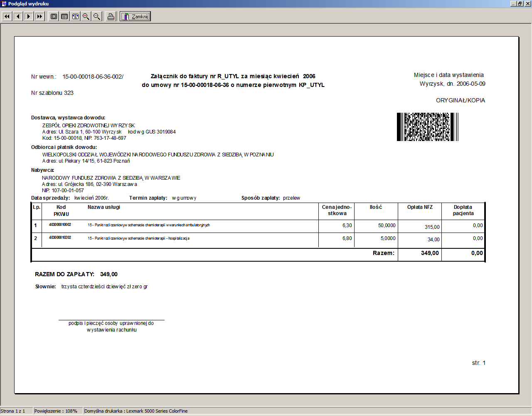Click the code '403000010002' in row 1
Viewport: 532px width, 416px height.
[60, 225]
